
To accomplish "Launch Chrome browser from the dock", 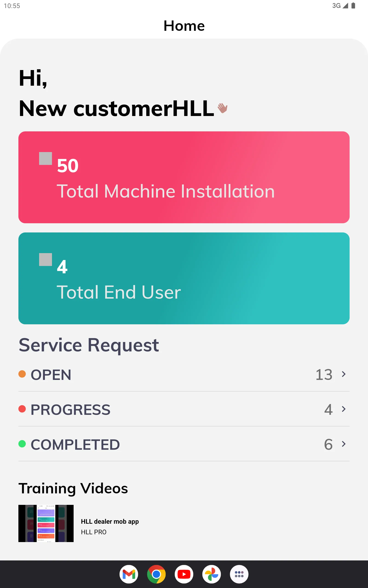I will click(x=156, y=574).
